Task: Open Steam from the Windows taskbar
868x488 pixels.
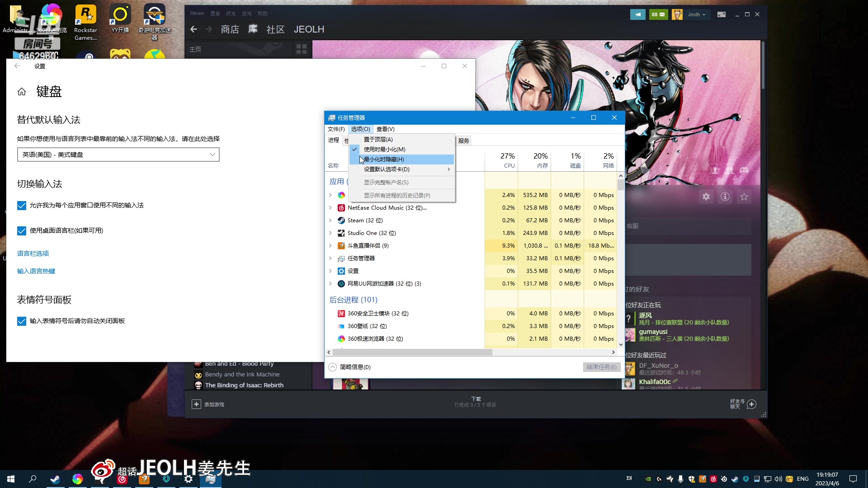Action: coord(55,479)
